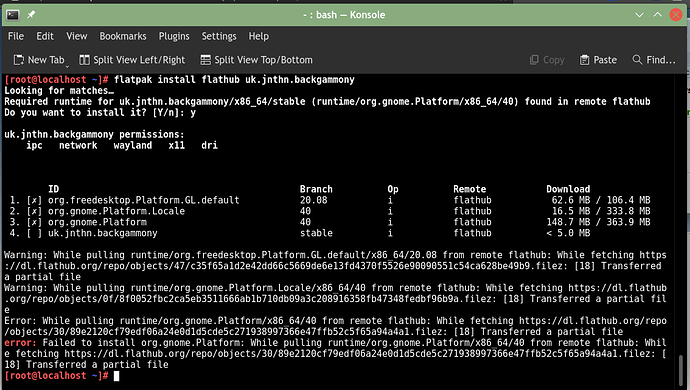Viewport: 690px width, 390px height.
Task: Click the 'uk.jnthn.backgammony' entry in row 4
Action: pyautogui.click(x=103, y=233)
